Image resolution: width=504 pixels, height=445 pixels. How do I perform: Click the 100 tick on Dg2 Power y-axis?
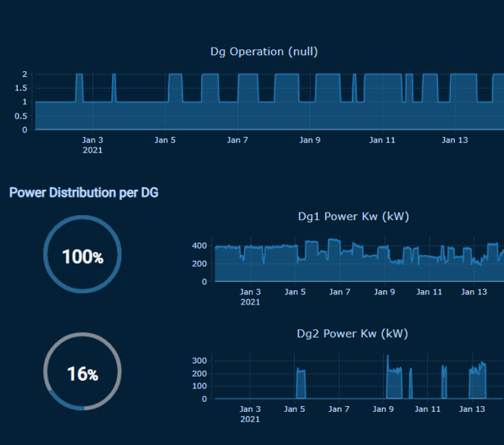tap(200, 386)
